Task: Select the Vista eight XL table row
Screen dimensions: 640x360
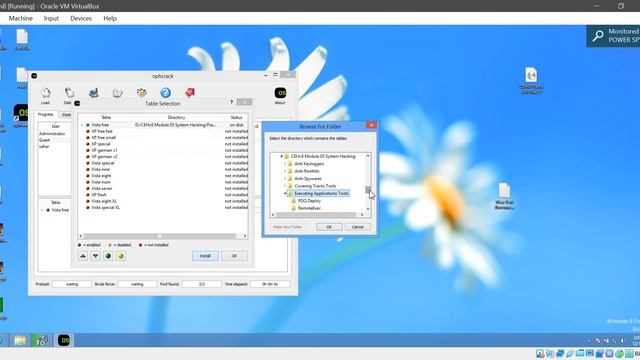Action: pos(164,201)
